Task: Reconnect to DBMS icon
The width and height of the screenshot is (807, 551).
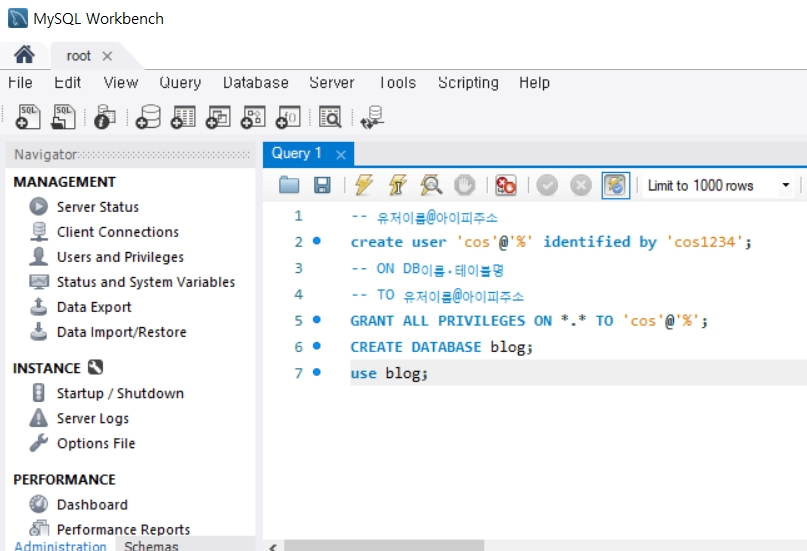Action: click(x=372, y=117)
